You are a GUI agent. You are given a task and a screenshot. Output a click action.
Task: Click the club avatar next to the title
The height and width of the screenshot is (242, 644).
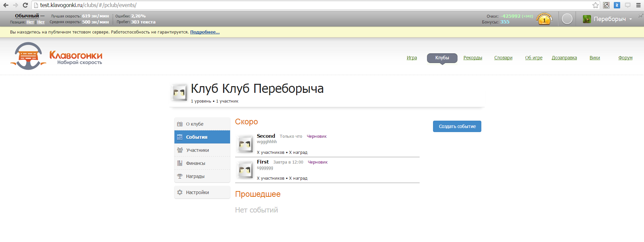pos(179,93)
